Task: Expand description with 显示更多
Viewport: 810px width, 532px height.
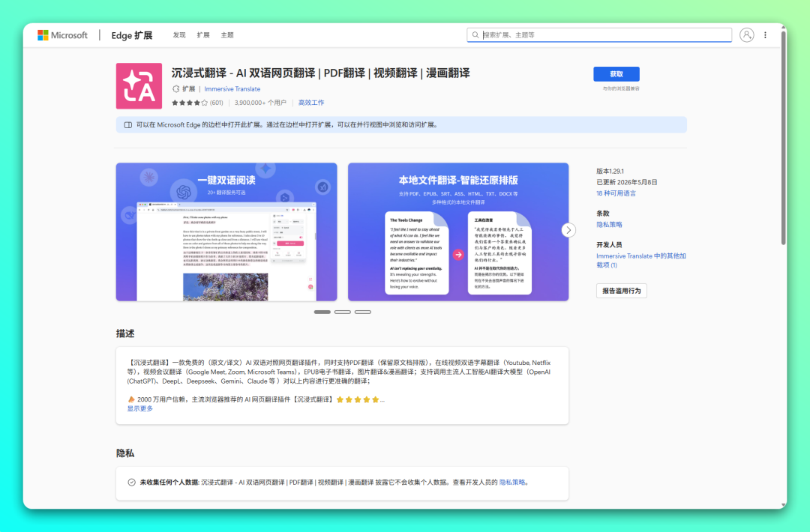Action: click(x=140, y=408)
